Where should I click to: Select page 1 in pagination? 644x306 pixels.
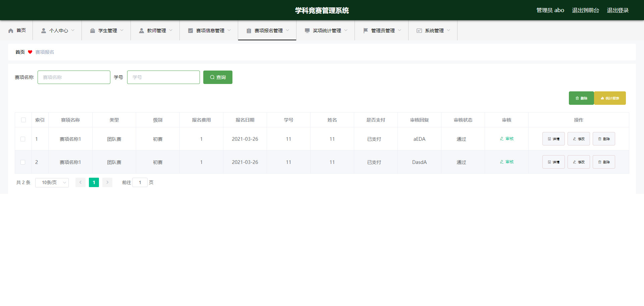click(x=94, y=182)
